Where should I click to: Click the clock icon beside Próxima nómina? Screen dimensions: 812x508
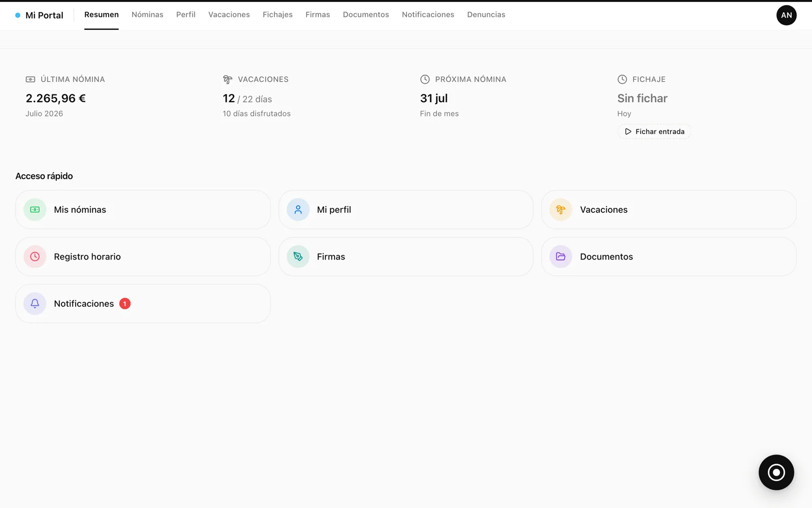425,79
